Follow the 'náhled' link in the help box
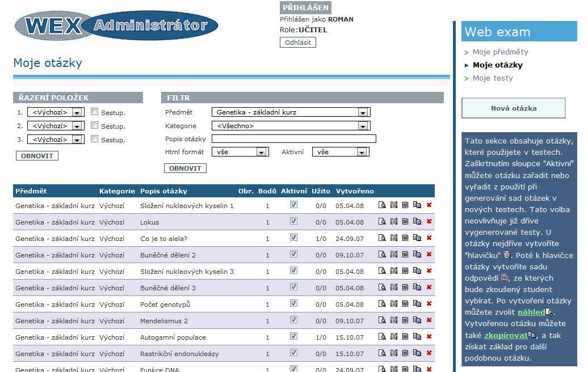 [531, 312]
